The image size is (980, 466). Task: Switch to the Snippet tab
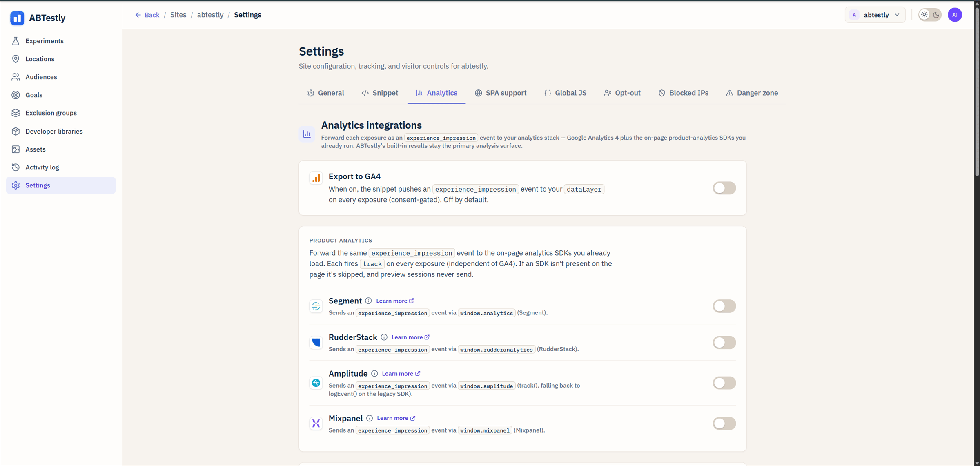click(380, 93)
